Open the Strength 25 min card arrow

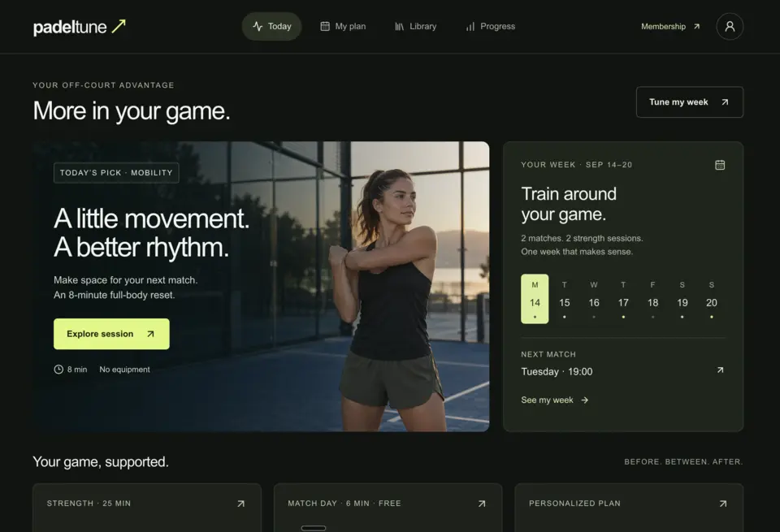pyautogui.click(x=240, y=504)
